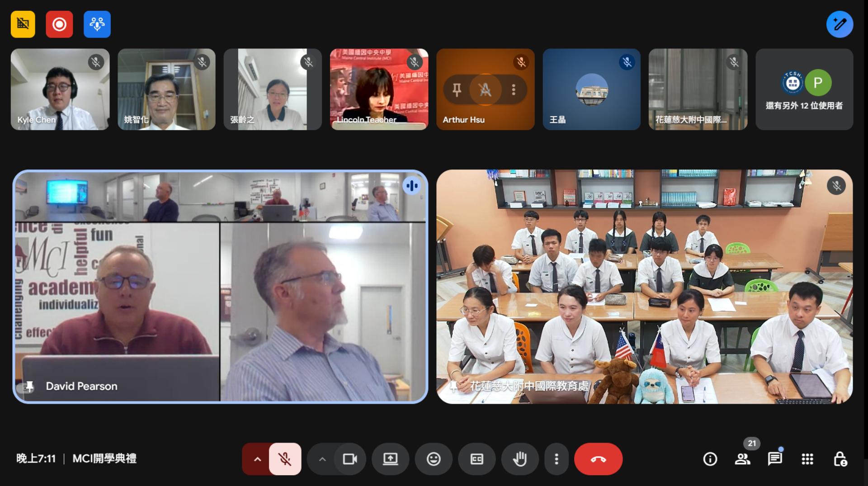Toggle the camera on or off

coord(349,459)
